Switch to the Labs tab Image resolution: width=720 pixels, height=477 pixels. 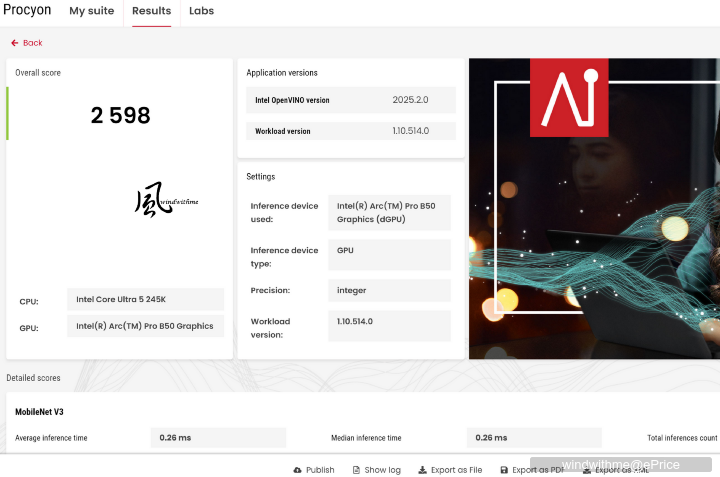(201, 12)
